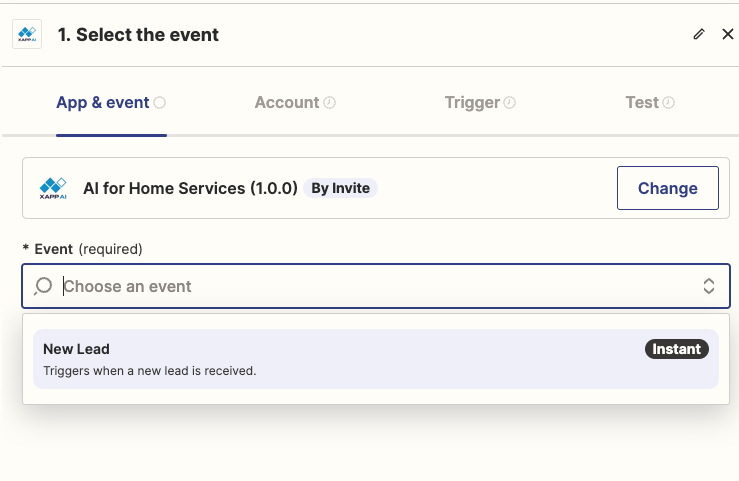The height and width of the screenshot is (481, 739).
Task: Close the Select the event panel
Action: [728, 34]
